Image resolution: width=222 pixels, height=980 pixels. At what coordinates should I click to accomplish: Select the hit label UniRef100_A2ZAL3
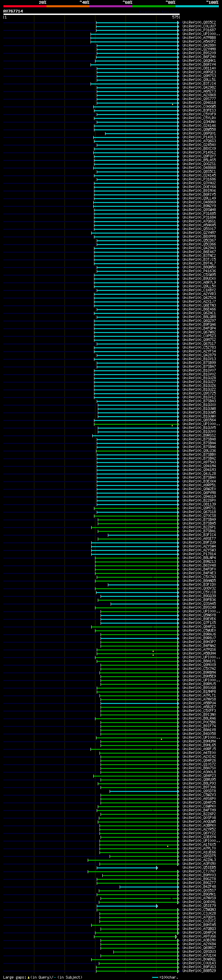[x=199, y=860]
